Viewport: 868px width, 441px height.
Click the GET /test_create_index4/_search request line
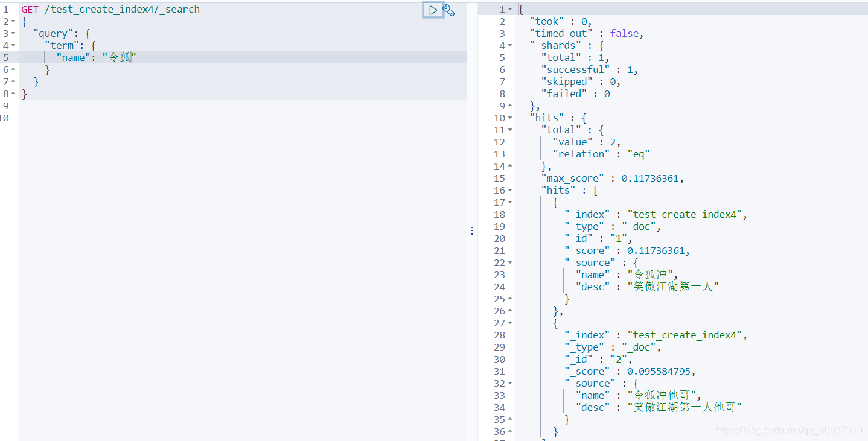[110, 10]
